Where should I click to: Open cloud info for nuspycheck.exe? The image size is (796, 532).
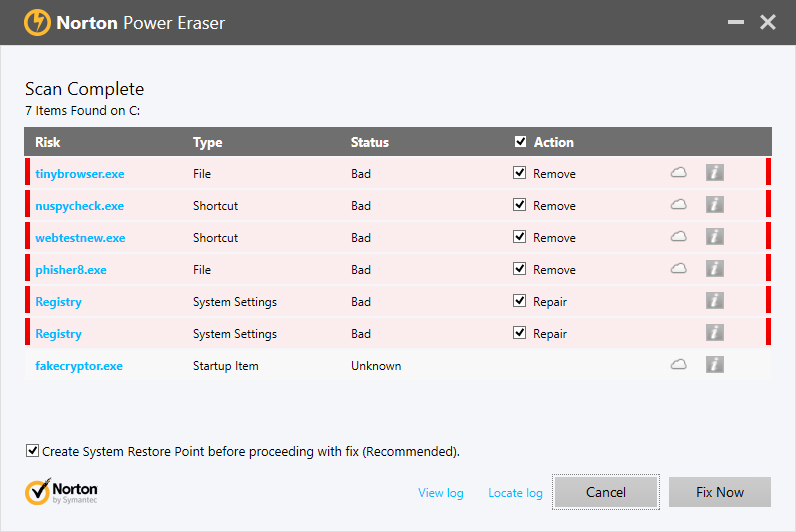(x=679, y=205)
